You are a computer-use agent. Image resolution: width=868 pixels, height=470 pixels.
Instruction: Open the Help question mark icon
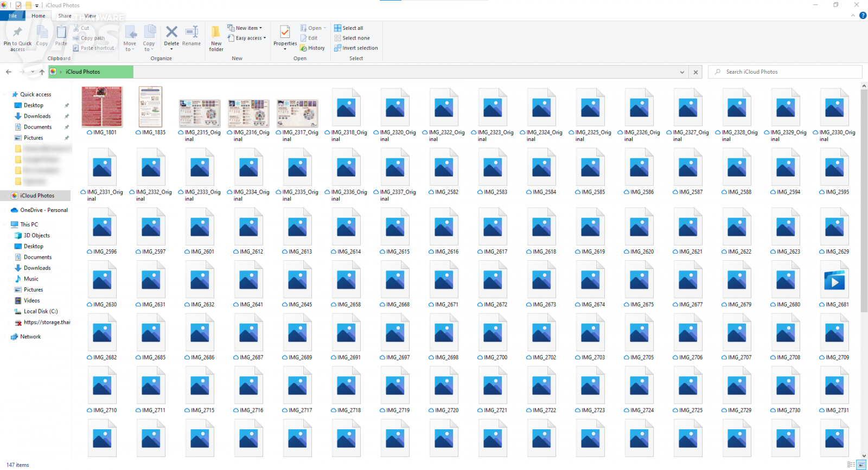click(863, 16)
